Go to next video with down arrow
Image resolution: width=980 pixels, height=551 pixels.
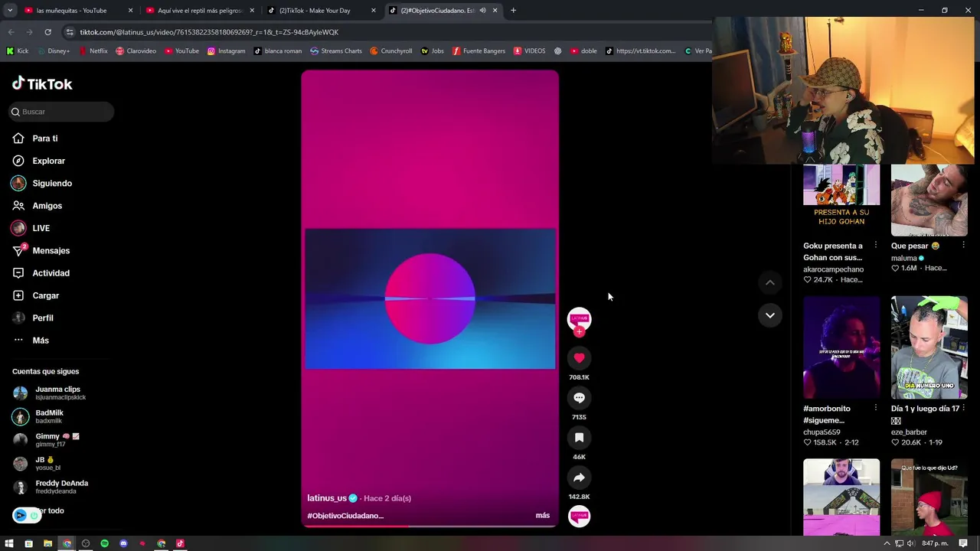(770, 315)
